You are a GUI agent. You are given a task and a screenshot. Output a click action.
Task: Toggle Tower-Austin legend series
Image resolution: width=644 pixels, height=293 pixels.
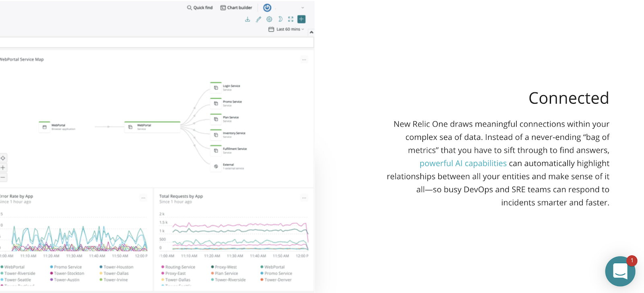[65, 280]
